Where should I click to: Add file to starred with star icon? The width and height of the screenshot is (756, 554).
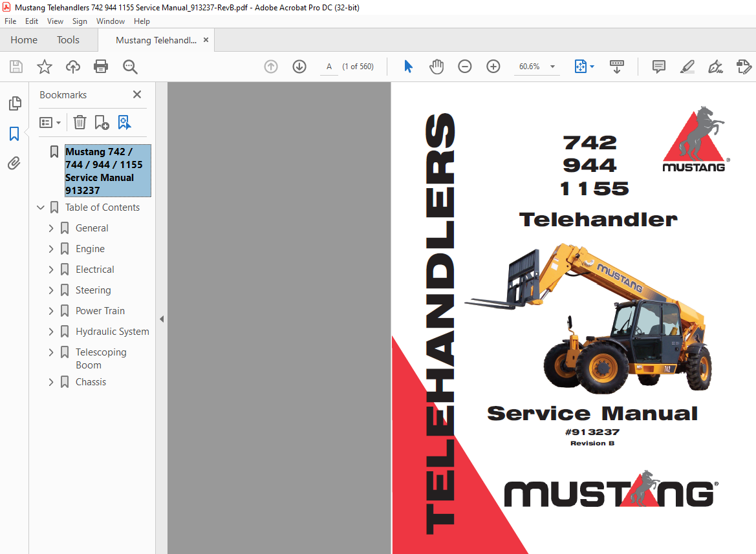coord(45,67)
